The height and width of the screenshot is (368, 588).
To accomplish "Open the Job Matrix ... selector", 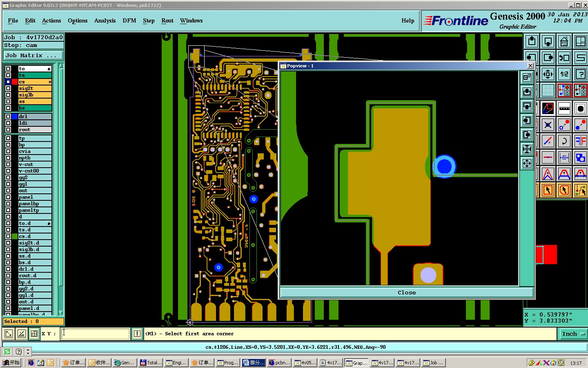I will pyautogui.click(x=33, y=55).
